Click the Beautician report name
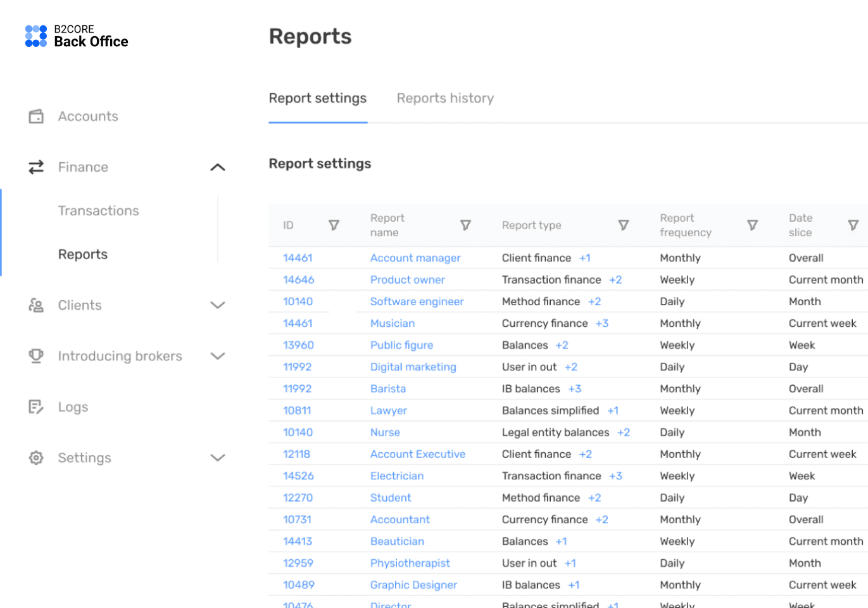This screenshot has height=608, width=868. [x=398, y=541]
